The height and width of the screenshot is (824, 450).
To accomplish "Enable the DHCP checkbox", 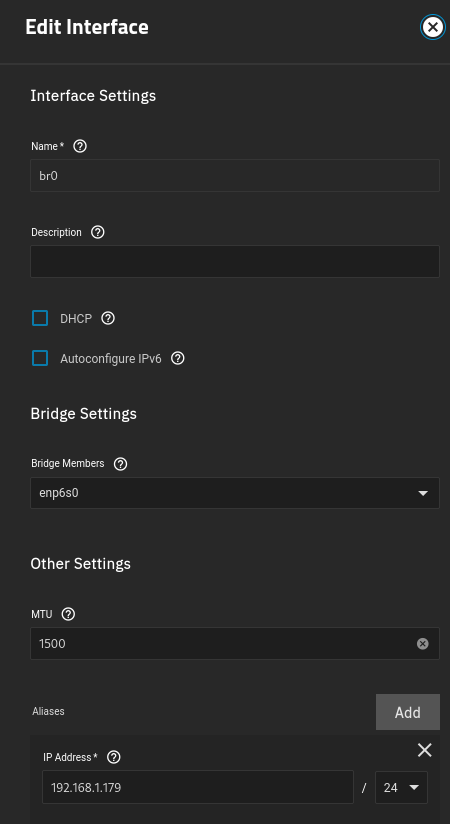I will click(40, 318).
